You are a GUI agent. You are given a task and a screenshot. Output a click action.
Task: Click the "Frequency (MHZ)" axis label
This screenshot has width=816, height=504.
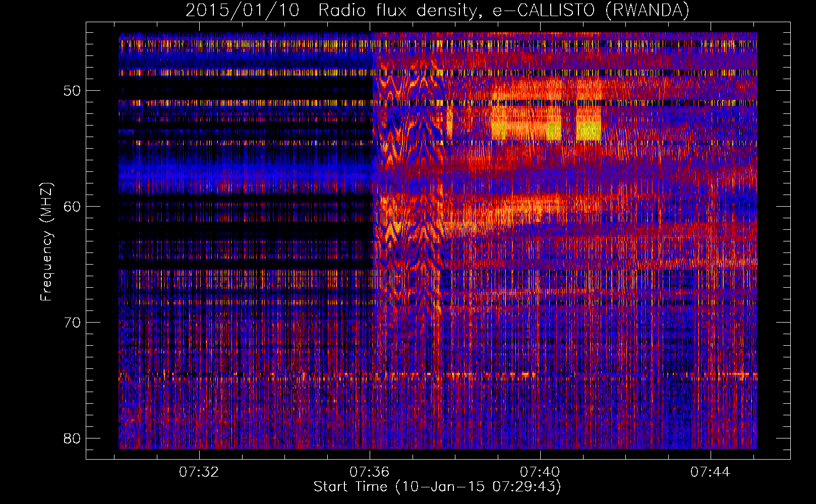tap(46, 241)
